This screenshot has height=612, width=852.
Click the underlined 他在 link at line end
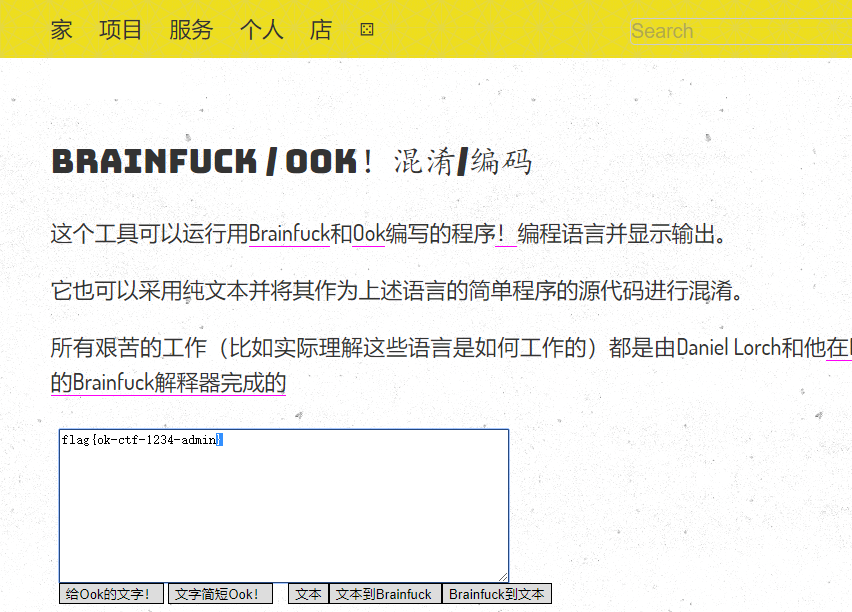pos(838,347)
